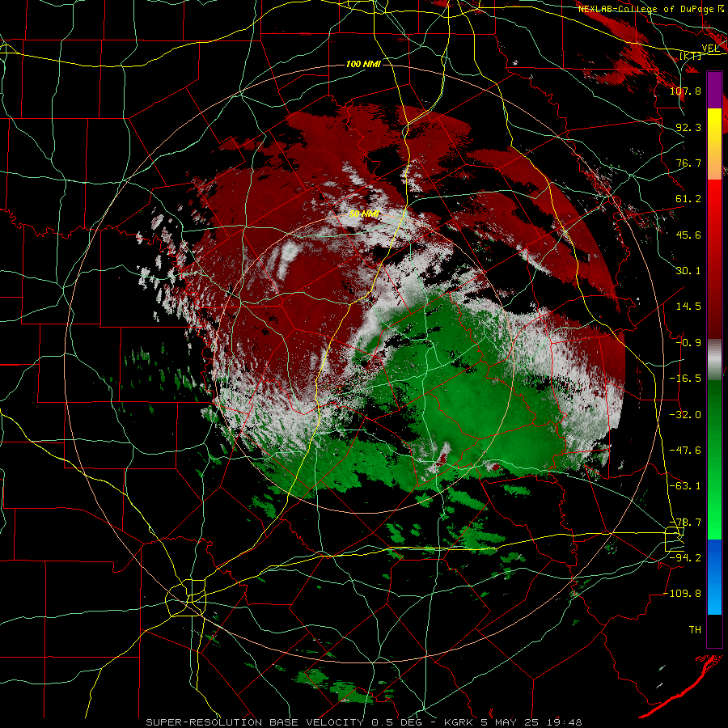Click the 92.3 scale value
Image resolution: width=728 pixels, height=728 pixels.
coord(688,127)
